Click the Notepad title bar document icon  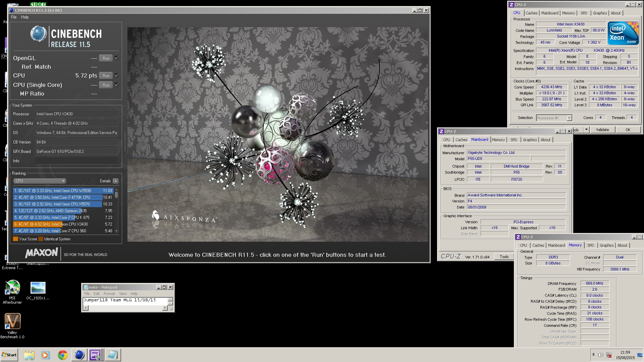[86, 287]
